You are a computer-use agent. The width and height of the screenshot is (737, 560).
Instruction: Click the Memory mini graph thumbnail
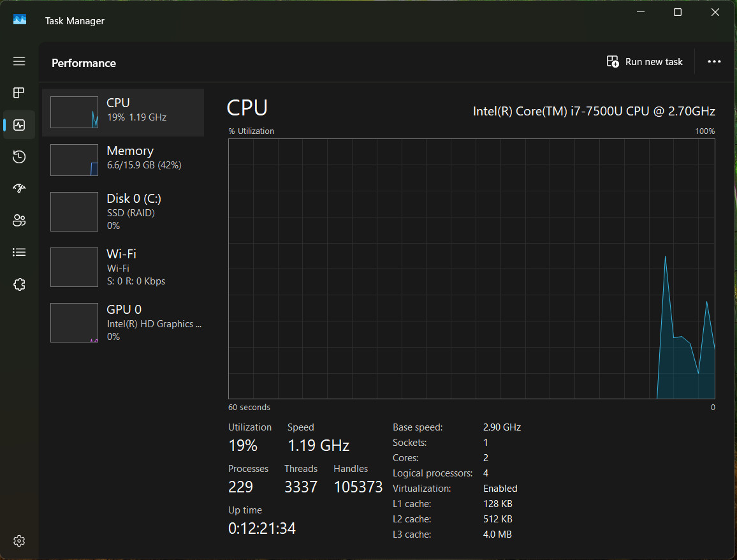[x=74, y=160]
